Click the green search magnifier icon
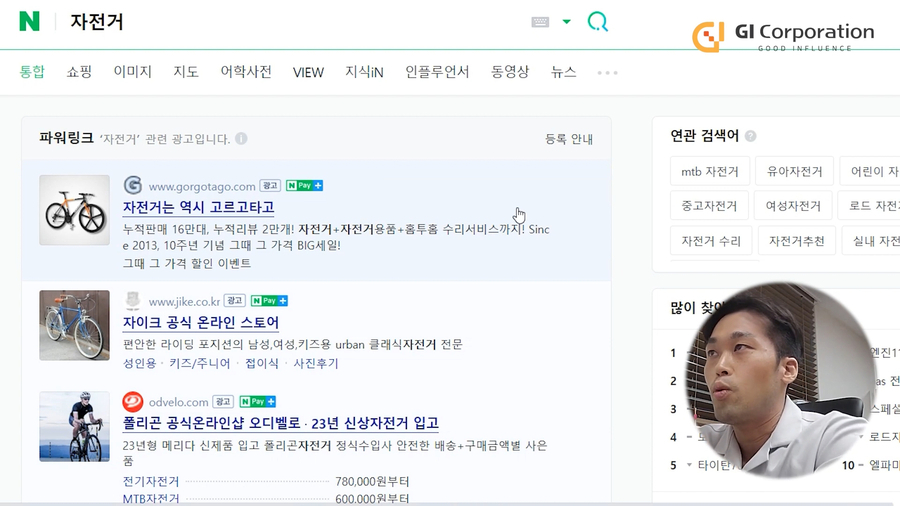Screen dimensions: 900x506 598,22
